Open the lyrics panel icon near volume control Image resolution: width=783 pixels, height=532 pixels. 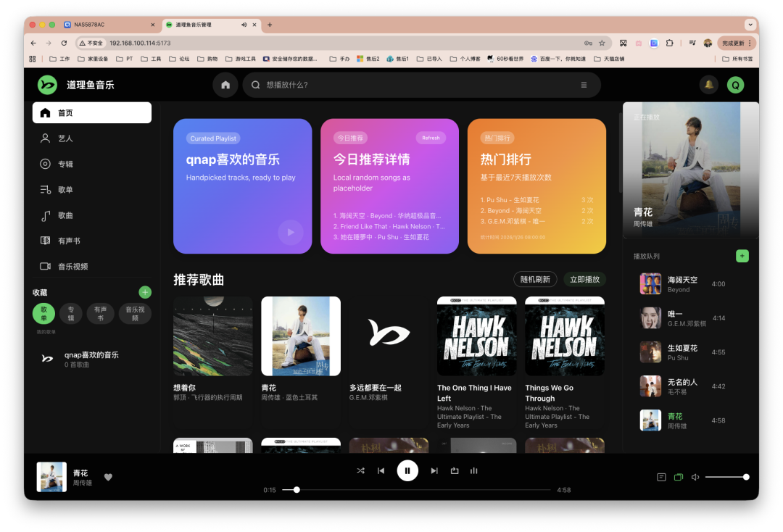point(662,476)
